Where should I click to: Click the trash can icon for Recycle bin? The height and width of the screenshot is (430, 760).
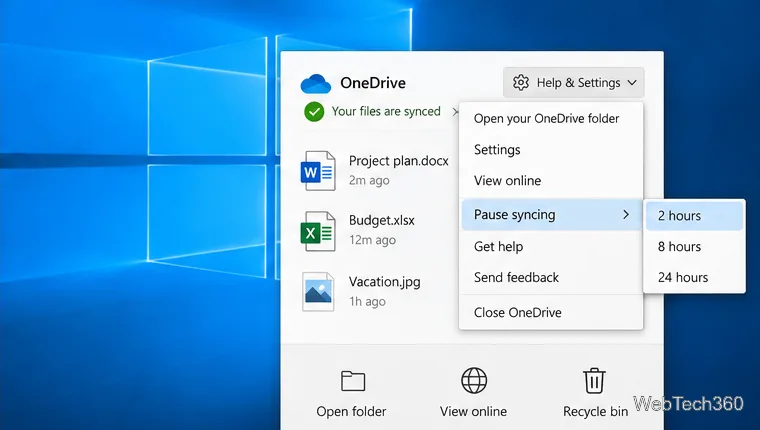594,381
